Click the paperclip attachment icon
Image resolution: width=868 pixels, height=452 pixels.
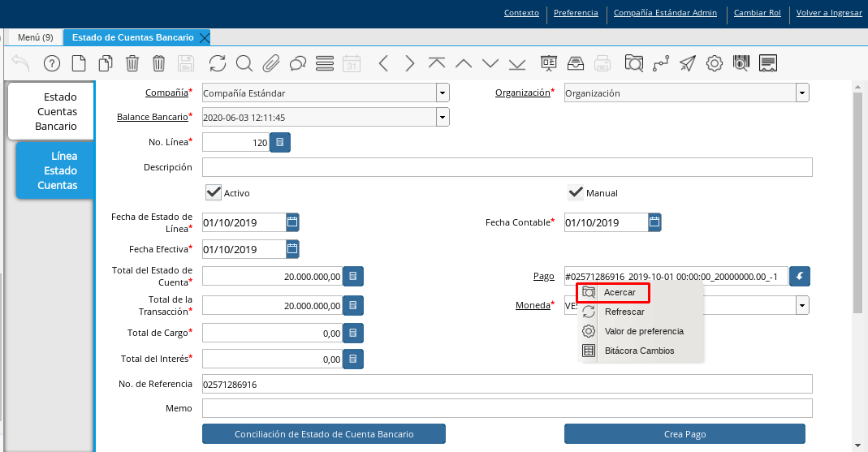click(271, 63)
